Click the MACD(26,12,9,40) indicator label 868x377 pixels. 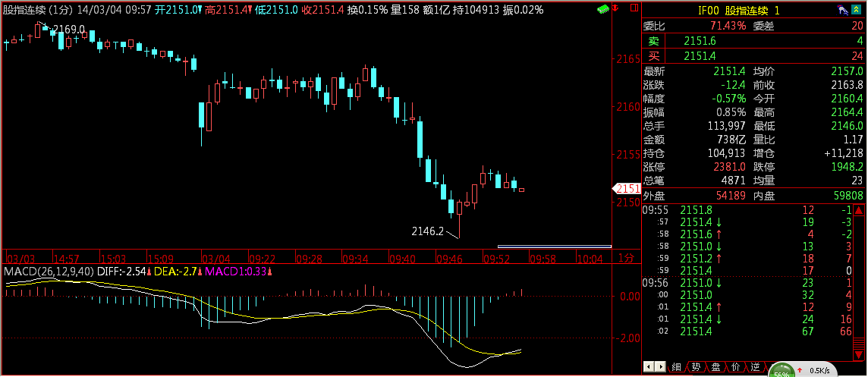[49, 272]
